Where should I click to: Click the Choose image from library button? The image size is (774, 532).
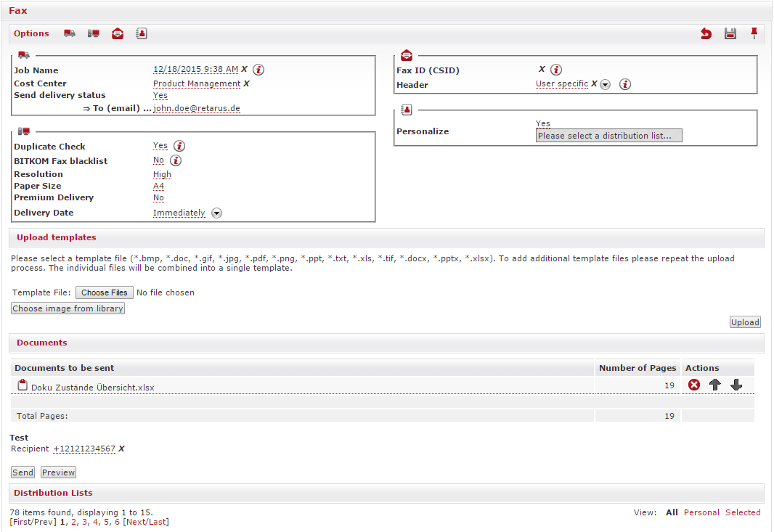[x=68, y=308]
